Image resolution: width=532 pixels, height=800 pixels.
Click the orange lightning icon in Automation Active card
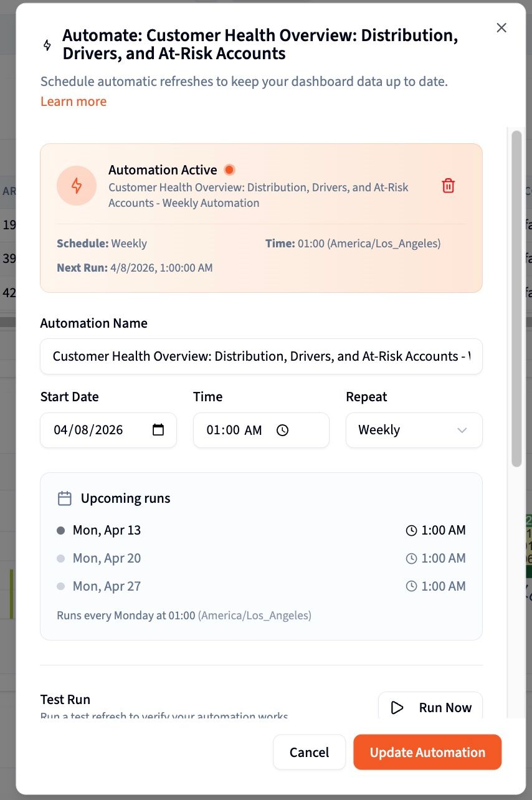click(77, 186)
